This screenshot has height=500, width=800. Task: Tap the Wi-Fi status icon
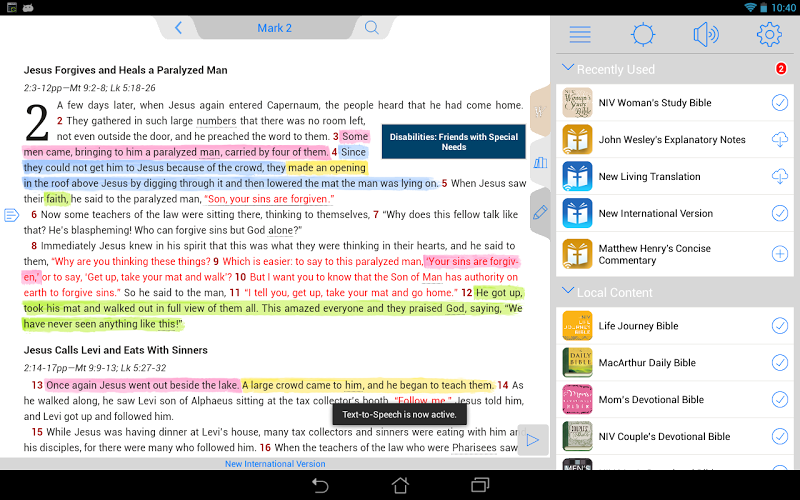(x=750, y=7)
